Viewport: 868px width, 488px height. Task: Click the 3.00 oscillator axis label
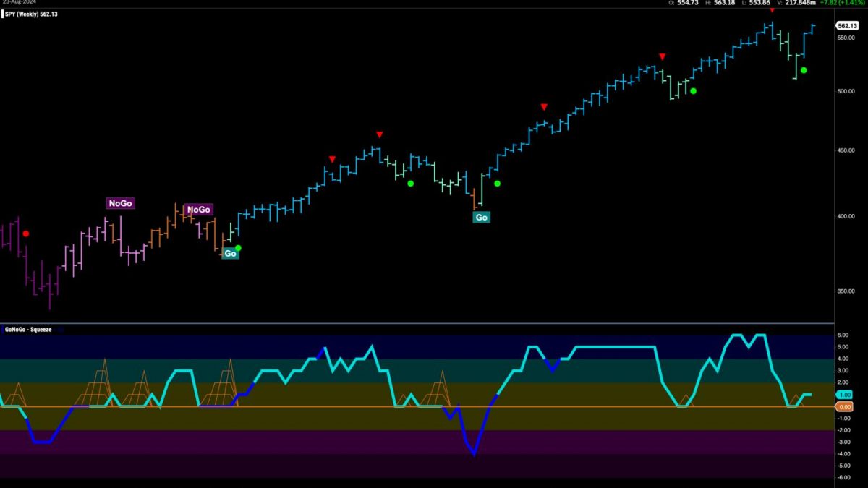(843, 371)
